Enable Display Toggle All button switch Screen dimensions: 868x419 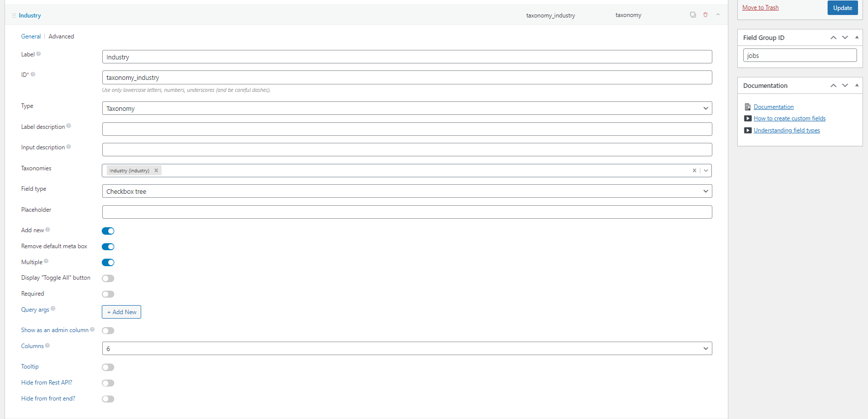[x=108, y=278]
